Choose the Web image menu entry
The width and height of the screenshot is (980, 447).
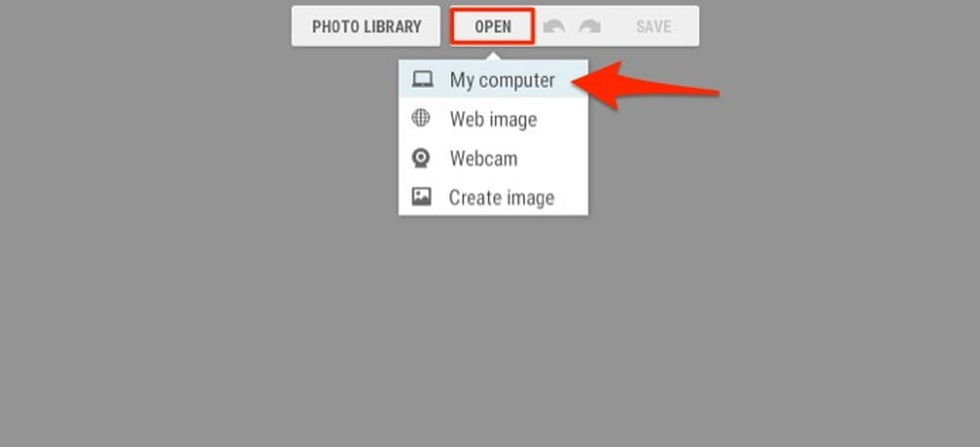point(493,118)
